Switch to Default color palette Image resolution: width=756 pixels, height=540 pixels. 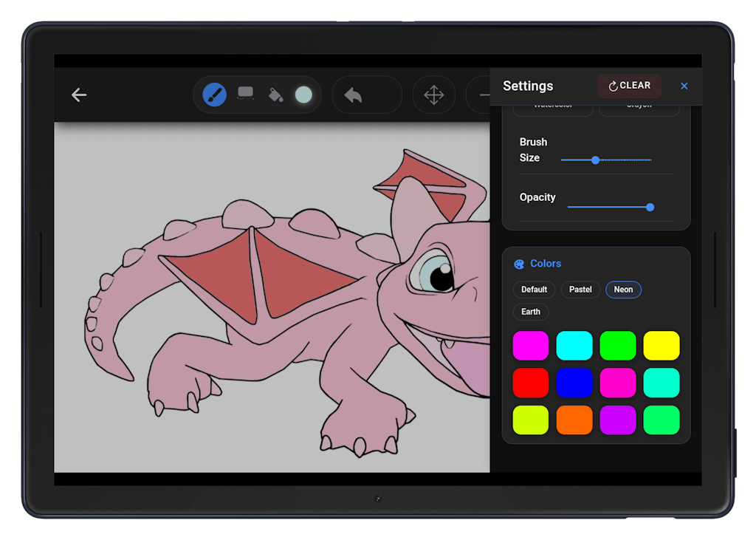pyautogui.click(x=535, y=290)
